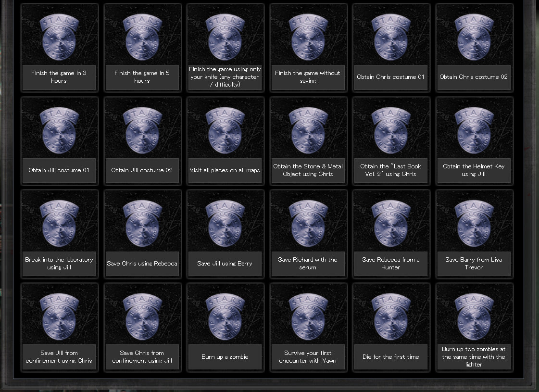
Task: Click the Finish the game in 5 hours label
Action: coord(142,77)
